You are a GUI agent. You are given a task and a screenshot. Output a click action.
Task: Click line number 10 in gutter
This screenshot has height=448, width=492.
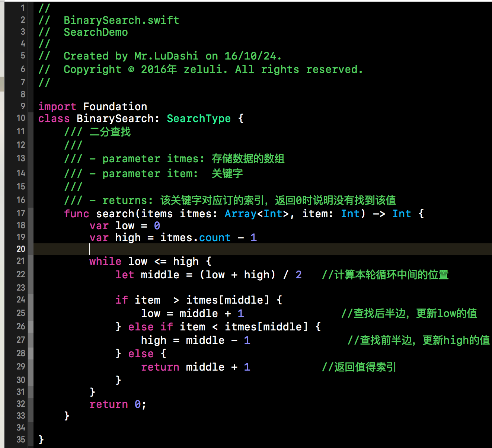pyautogui.click(x=21, y=118)
